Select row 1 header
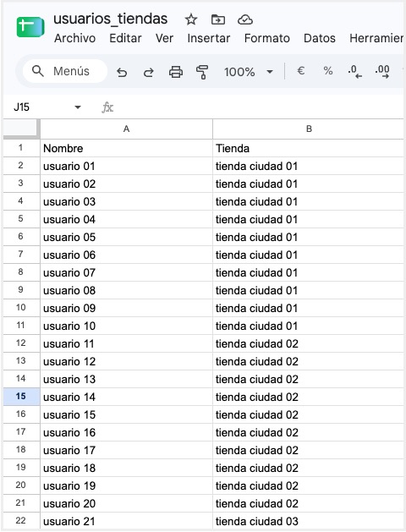The image size is (406, 532). pyautogui.click(x=21, y=148)
